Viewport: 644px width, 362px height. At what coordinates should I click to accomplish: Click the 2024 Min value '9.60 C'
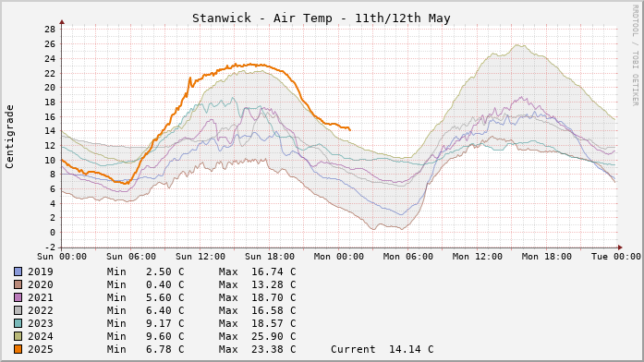point(165,336)
